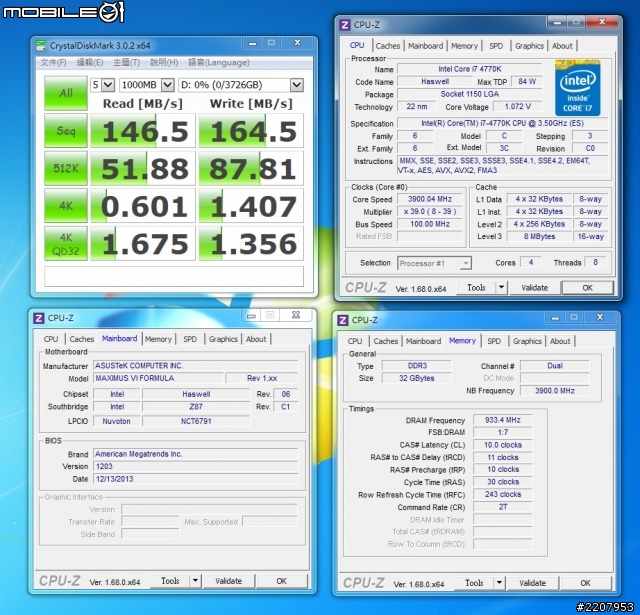Expand the Tools arrow in the Mainboard window
This screenshot has width=640, height=615.
(x=196, y=581)
